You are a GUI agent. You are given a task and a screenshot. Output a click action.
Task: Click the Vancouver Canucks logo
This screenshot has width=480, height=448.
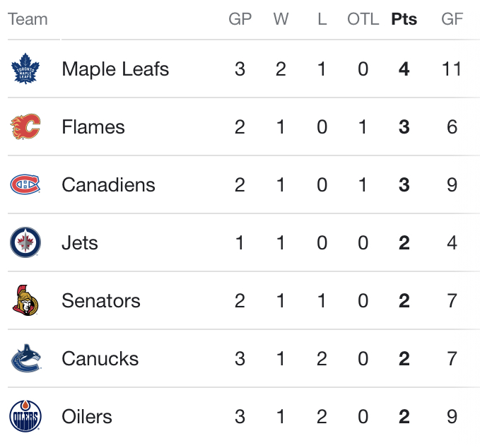click(25, 358)
